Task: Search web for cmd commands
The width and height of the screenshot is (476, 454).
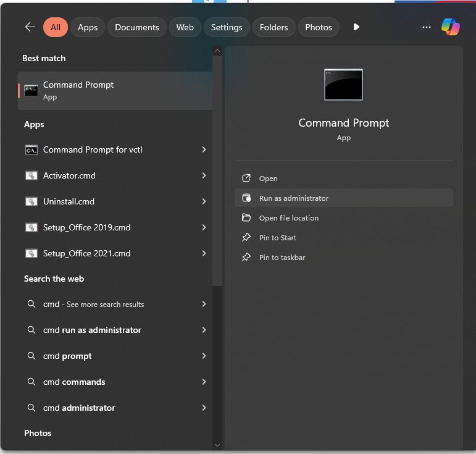Action: coord(115,382)
